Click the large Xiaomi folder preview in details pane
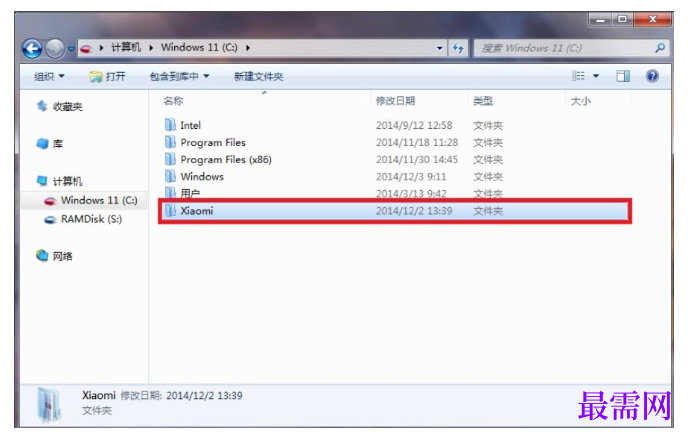 tap(48, 405)
